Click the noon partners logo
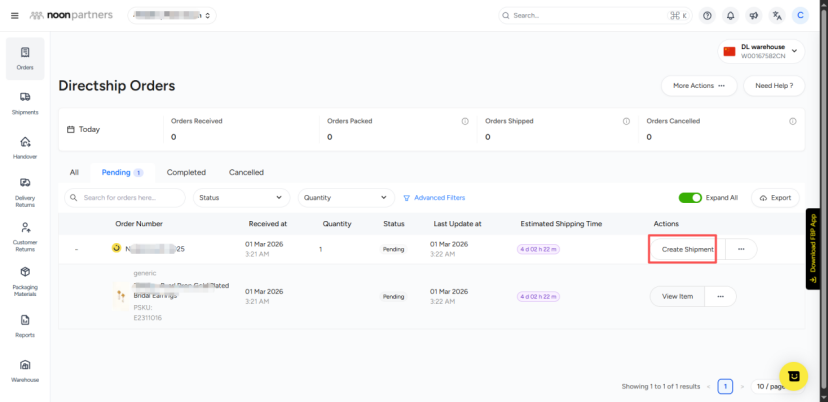This screenshot has width=828, height=402. [x=71, y=15]
